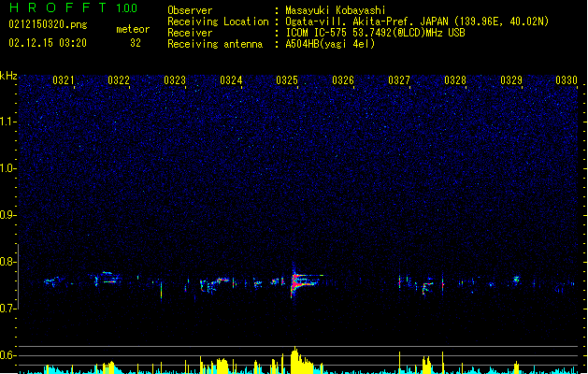This screenshot has height=374, width=588.
Task: Click the 0.8 frequency axis label
Action: click(8, 262)
